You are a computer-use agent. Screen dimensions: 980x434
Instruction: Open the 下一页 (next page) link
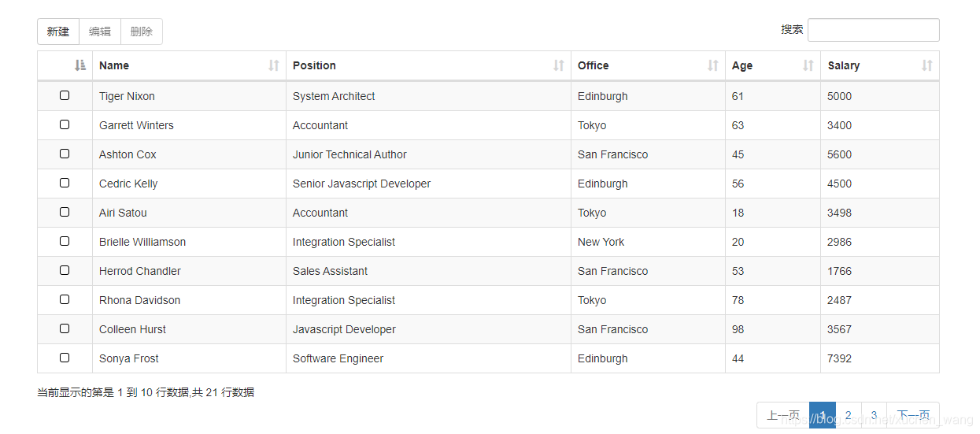click(x=913, y=415)
